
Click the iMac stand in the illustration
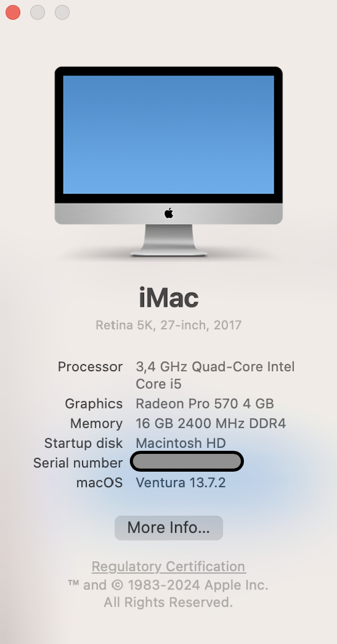[x=168, y=240]
